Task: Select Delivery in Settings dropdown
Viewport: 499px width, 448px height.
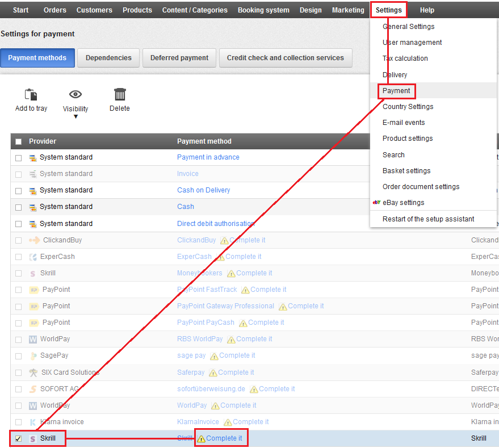Action: point(395,75)
